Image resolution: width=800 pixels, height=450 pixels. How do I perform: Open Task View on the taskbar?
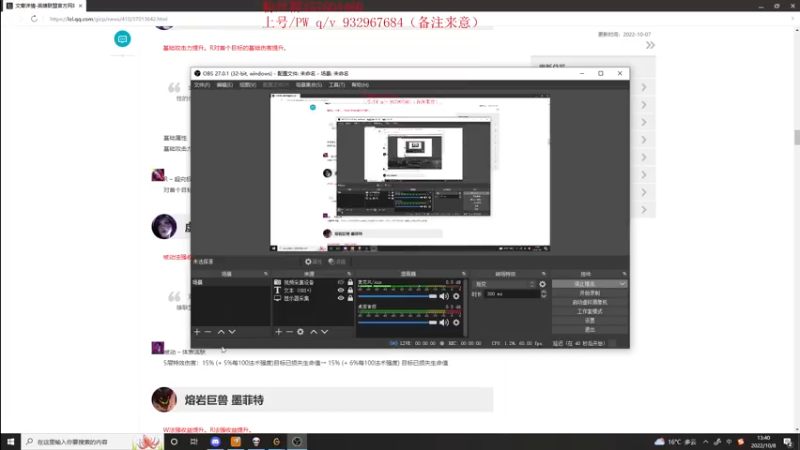pos(194,442)
